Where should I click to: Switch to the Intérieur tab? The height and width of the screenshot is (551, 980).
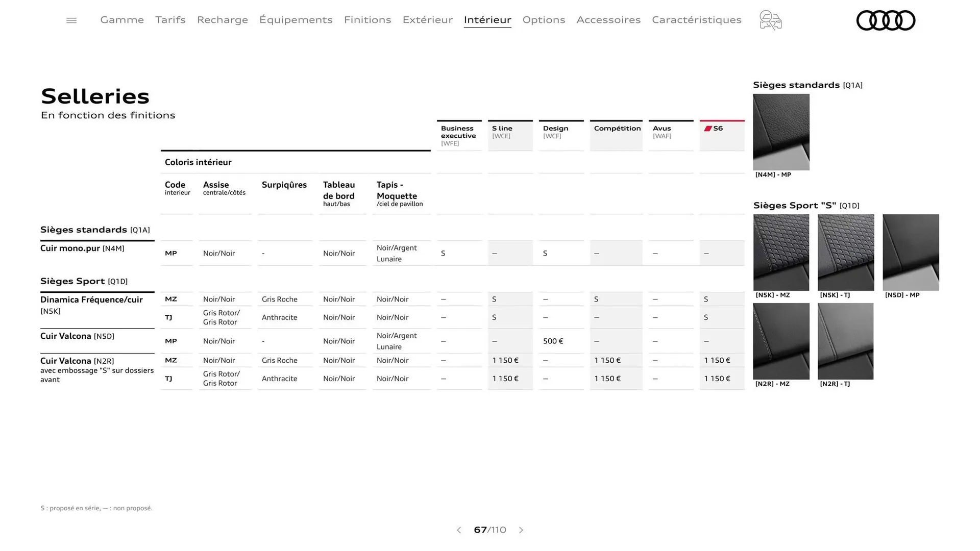coord(487,20)
